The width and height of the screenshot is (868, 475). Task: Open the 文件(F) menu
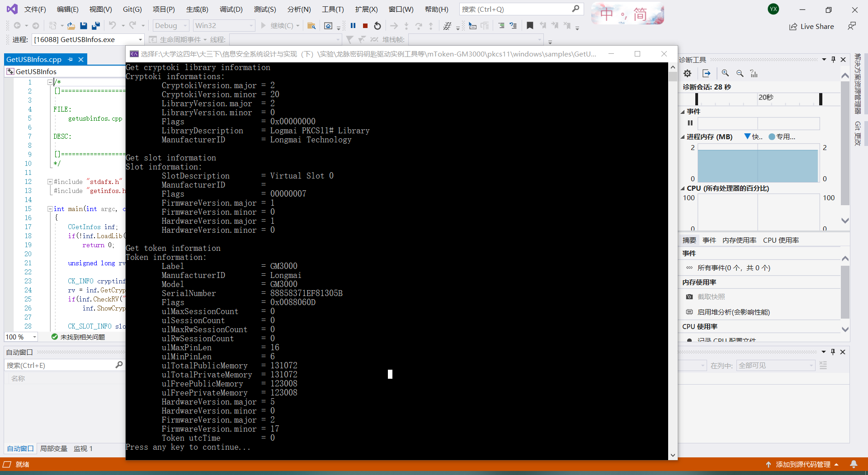click(x=35, y=9)
